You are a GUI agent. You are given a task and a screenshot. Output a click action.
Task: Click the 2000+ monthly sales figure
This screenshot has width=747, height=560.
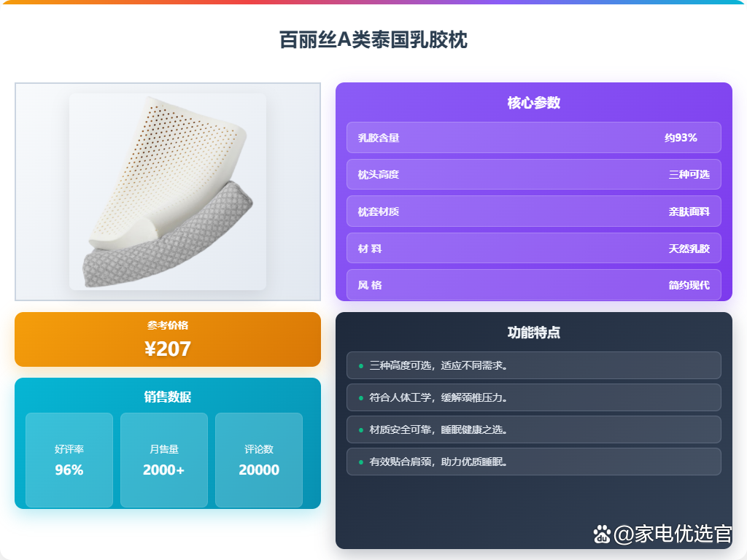point(164,470)
